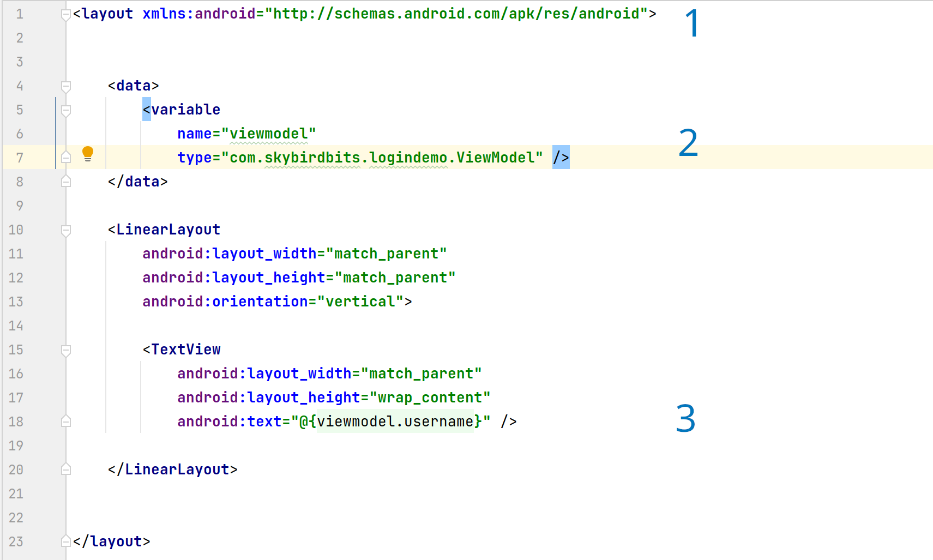The image size is (933, 560).
Task: Click the fold end marker next to closing data tag
Action: 65,181
